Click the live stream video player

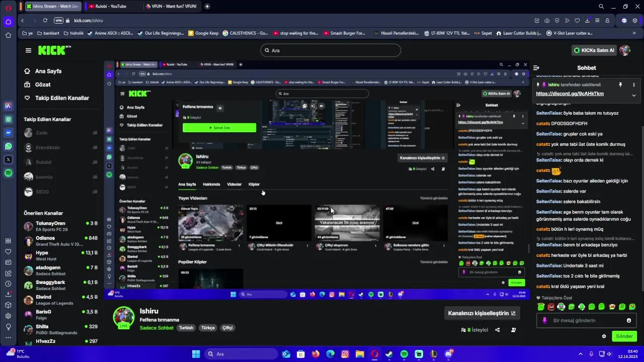point(317,180)
